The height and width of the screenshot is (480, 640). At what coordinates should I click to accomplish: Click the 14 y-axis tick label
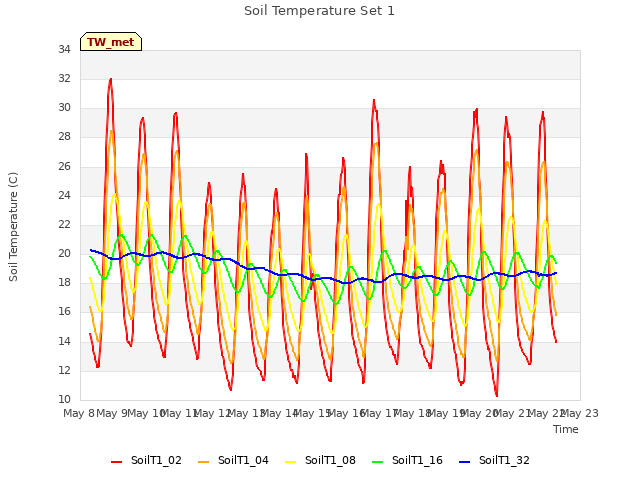[x=64, y=341]
